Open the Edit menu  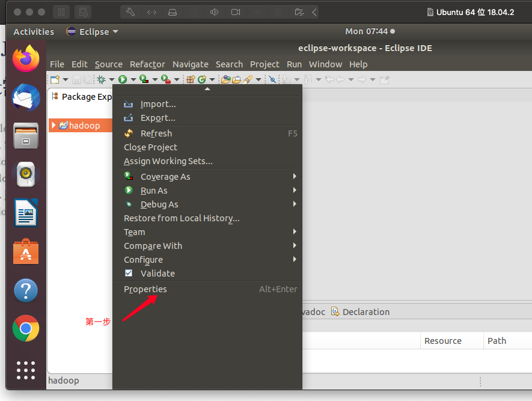79,64
